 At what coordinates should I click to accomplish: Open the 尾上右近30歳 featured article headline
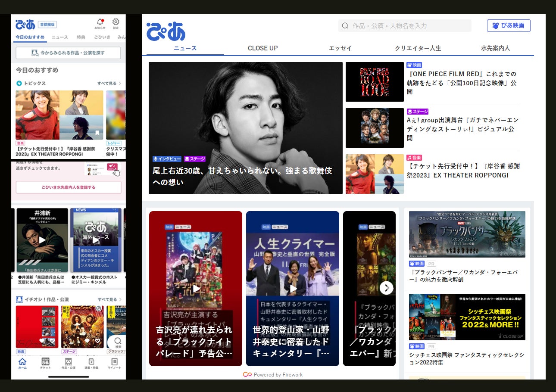tap(243, 176)
